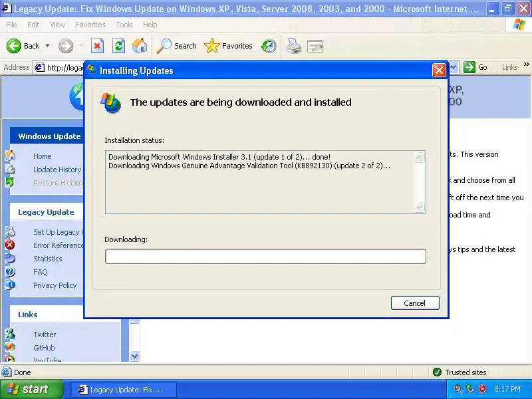Screen dimensions: 532x399
Task: Click the taskbar clock showing 8:17 PM
Action: (507, 389)
